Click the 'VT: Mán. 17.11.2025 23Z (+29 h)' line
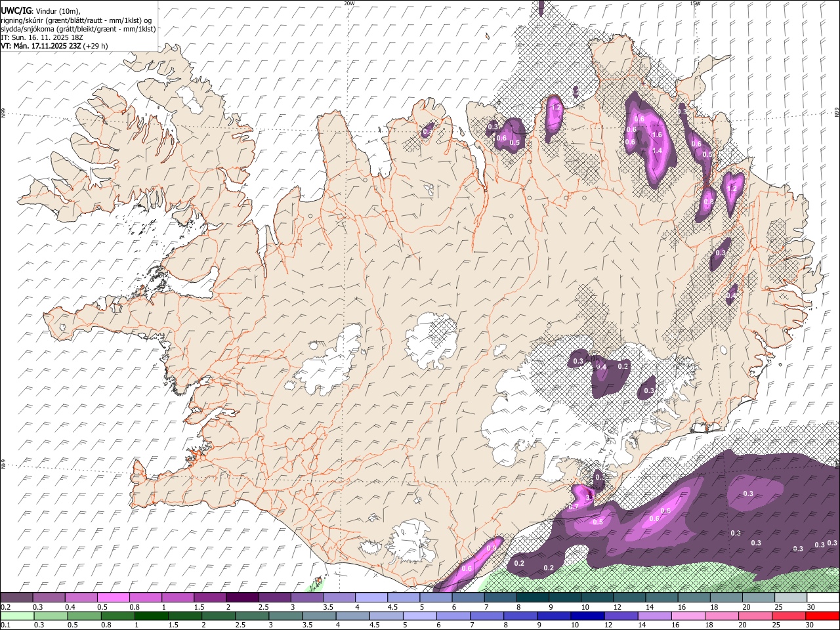840x630 pixels. coord(54,46)
